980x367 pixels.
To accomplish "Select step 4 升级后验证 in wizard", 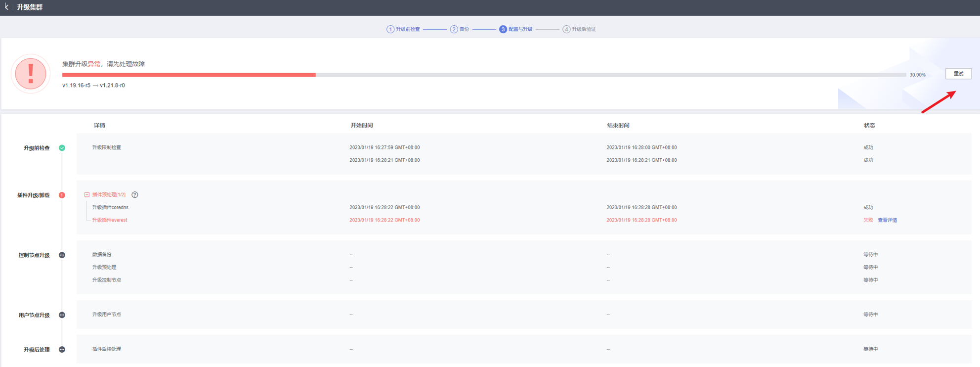I will pos(579,29).
